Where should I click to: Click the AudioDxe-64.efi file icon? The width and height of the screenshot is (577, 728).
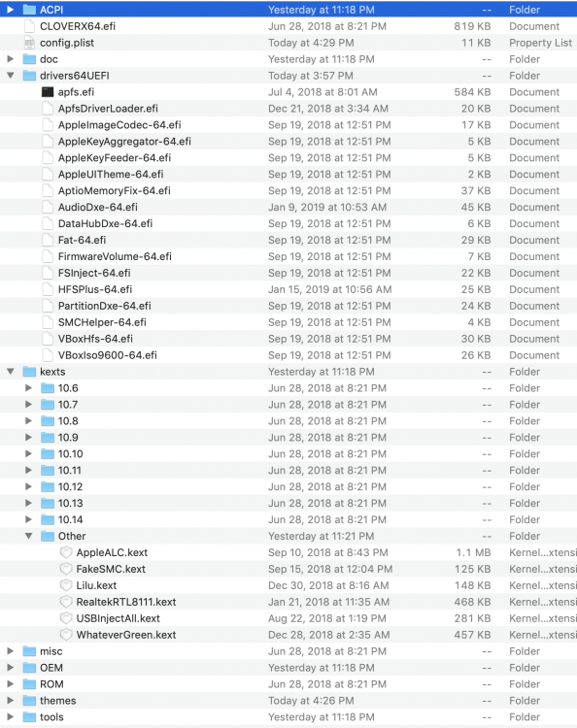48,207
